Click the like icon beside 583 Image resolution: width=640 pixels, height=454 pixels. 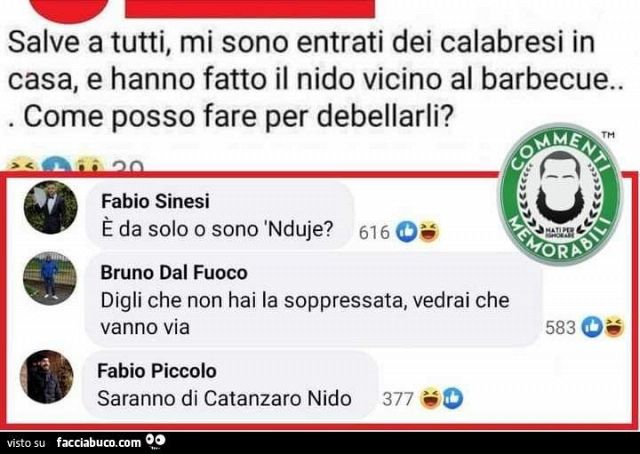click(592, 327)
